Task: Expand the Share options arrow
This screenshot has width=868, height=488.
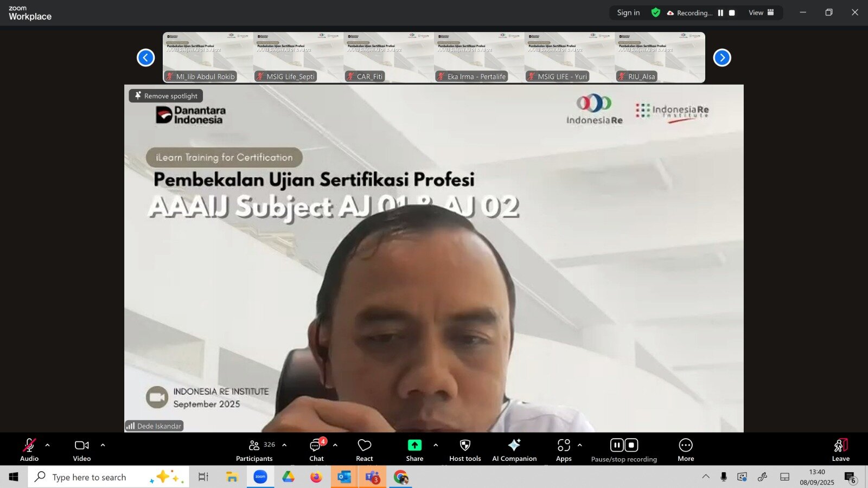Action: pos(436,445)
